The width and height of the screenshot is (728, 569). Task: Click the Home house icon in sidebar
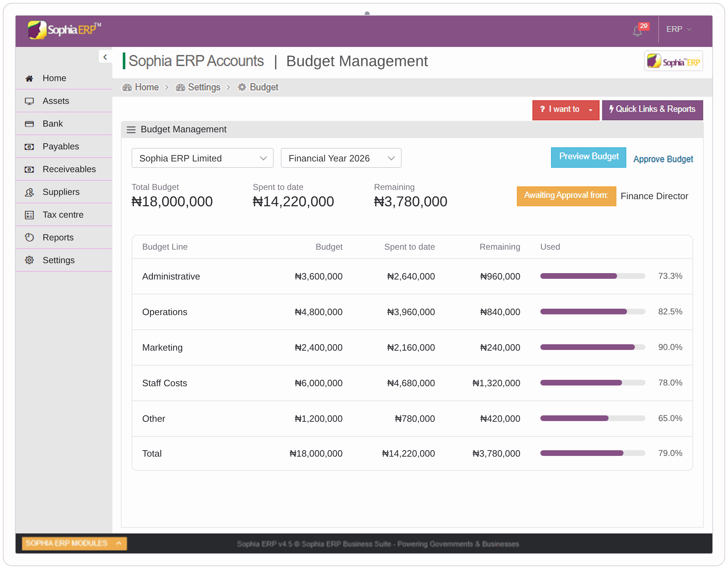click(x=29, y=78)
